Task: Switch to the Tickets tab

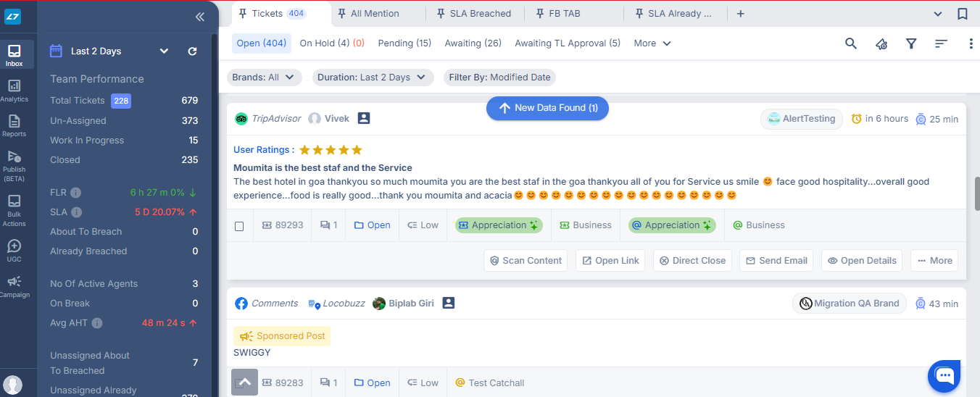Action: (x=273, y=13)
